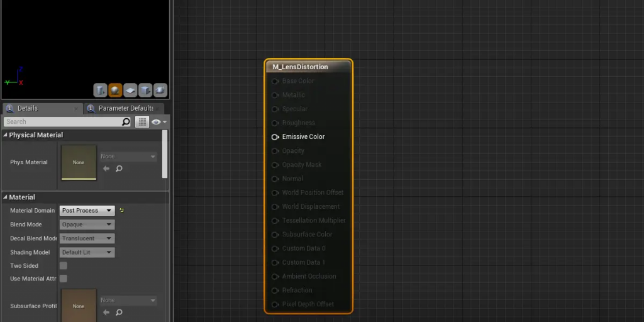The height and width of the screenshot is (322, 644).
Task: Open the eye view options in Details
Action: [x=157, y=122]
